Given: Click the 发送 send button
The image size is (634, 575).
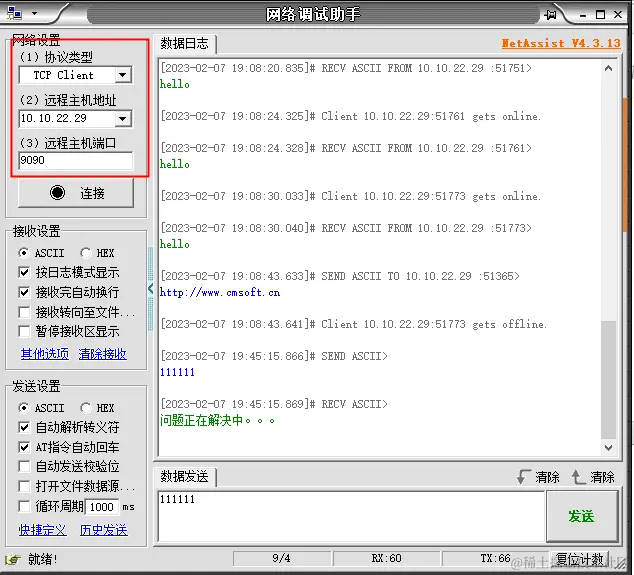Looking at the screenshot, I should [x=582, y=516].
